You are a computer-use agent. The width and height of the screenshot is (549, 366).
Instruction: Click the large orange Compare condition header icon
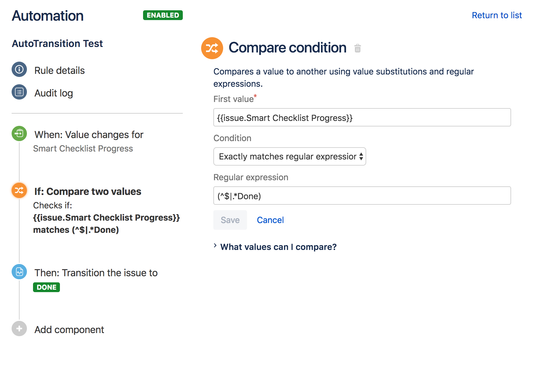(x=212, y=48)
